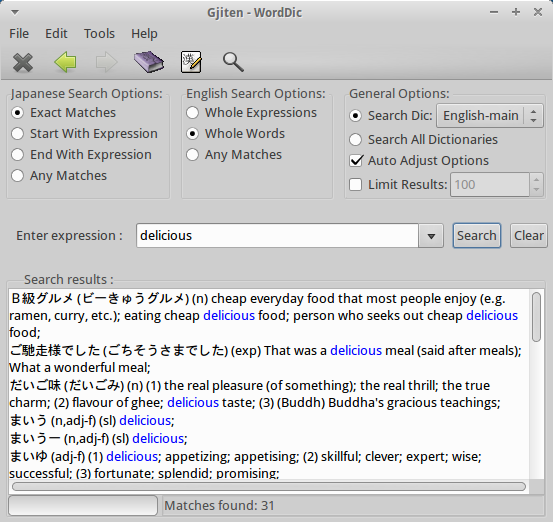Minimize the Gjiten window
The height and width of the screenshot is (522, 555).
click(x=494, y=12)
